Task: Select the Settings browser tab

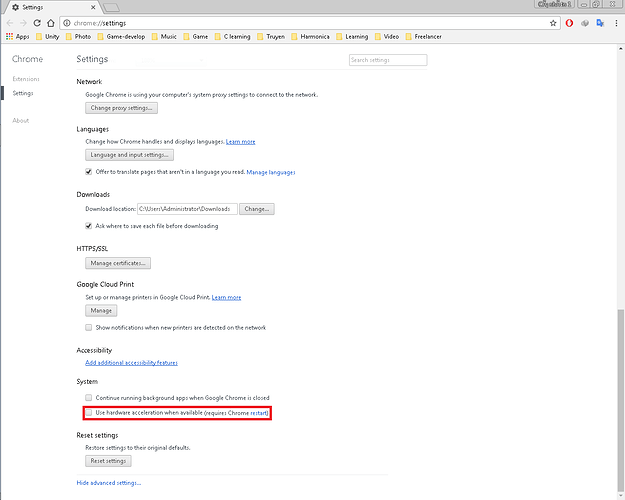Action: pos(52,7)
